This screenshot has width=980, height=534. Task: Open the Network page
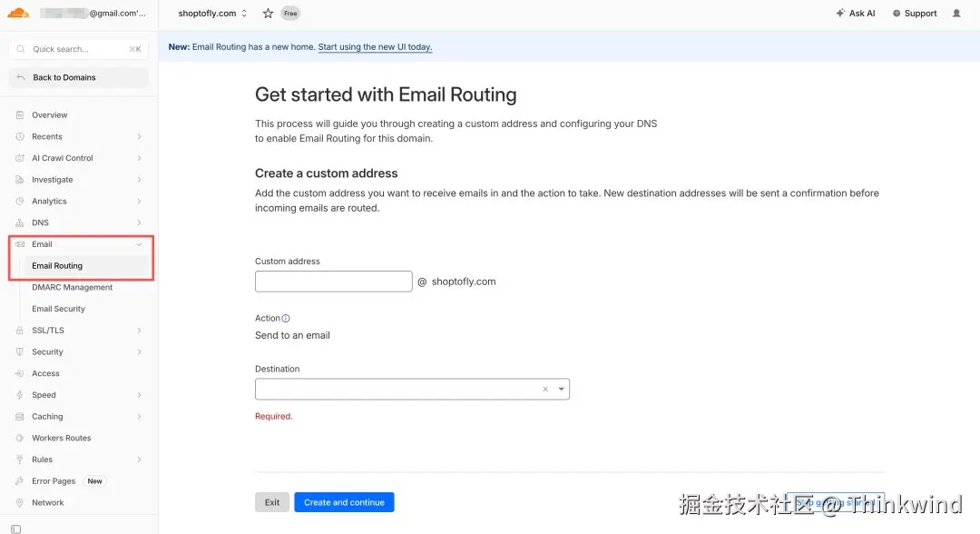(47, 503)
